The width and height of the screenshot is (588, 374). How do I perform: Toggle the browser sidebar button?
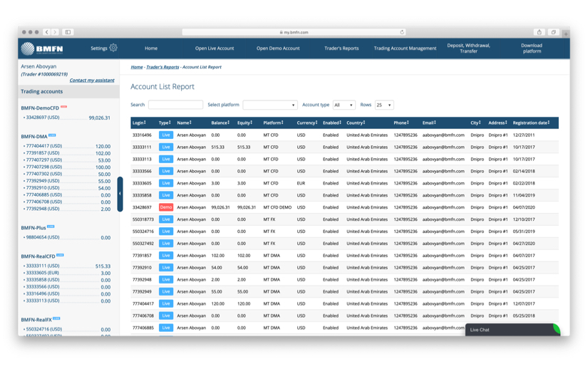68,32
